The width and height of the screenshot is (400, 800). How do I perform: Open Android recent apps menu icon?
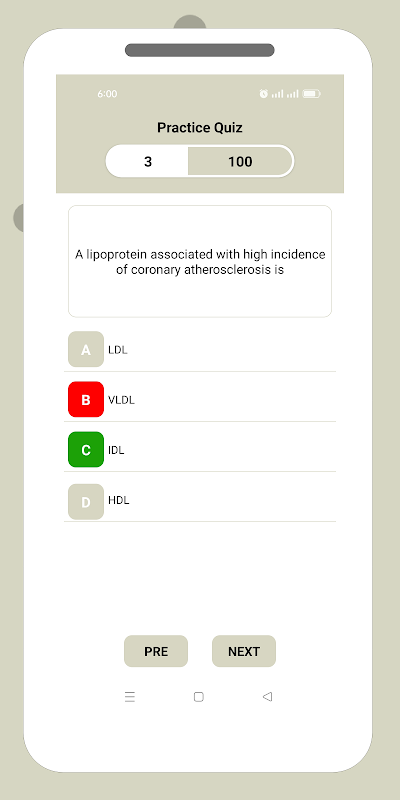tap(130, 697)
